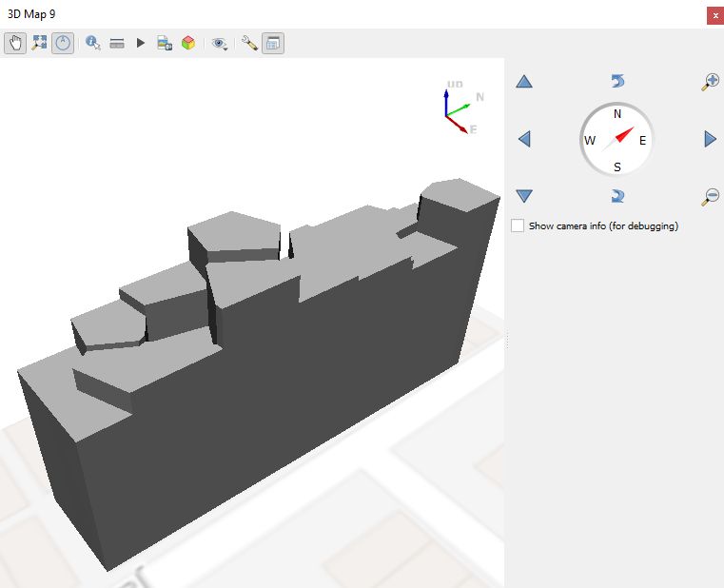Viewport: 724px width, 588px height.
Task: Zoom in with the magnifier plus
Action: [710, 82]
